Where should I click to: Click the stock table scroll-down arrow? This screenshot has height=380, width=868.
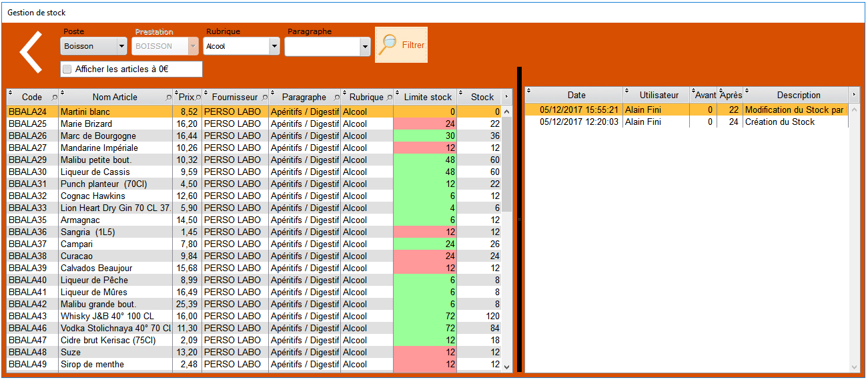pyautogui.click(x=506, y=366)
